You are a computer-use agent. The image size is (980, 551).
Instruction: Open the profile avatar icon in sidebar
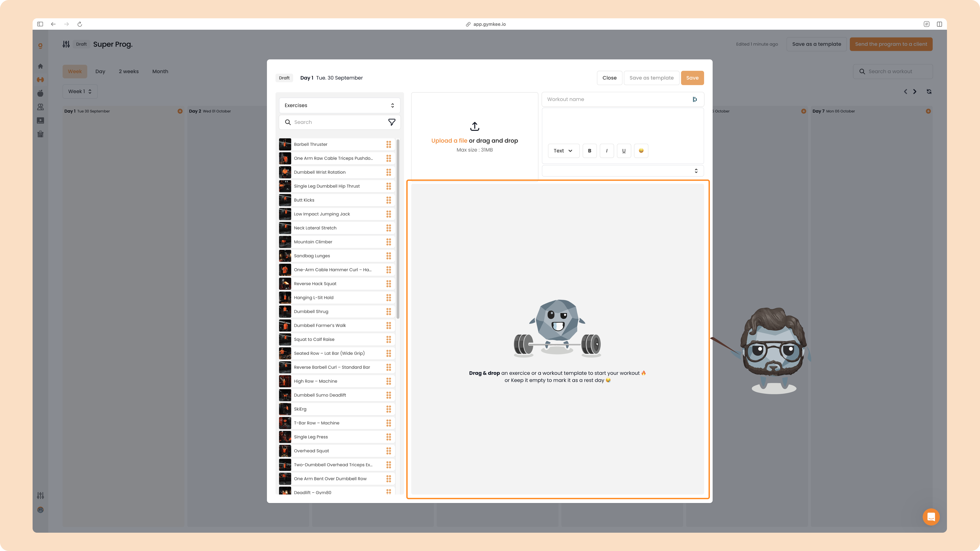[x=40, y=510]
